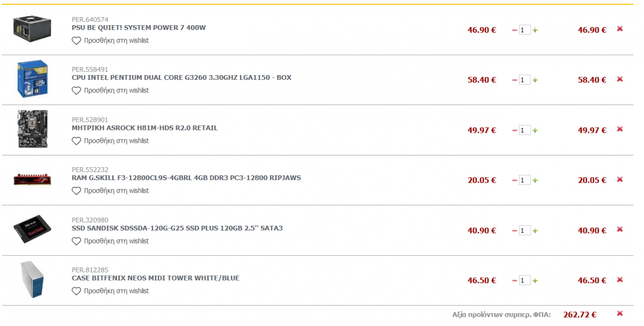The height and width of the screenshot is (326, 644).
Task: Increase quantity of the Bitfenix Neos case
Action: 535,280
